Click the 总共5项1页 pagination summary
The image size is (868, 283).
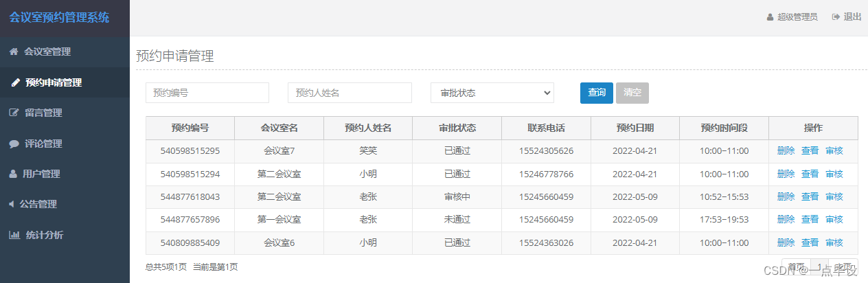tap(166, 267)
